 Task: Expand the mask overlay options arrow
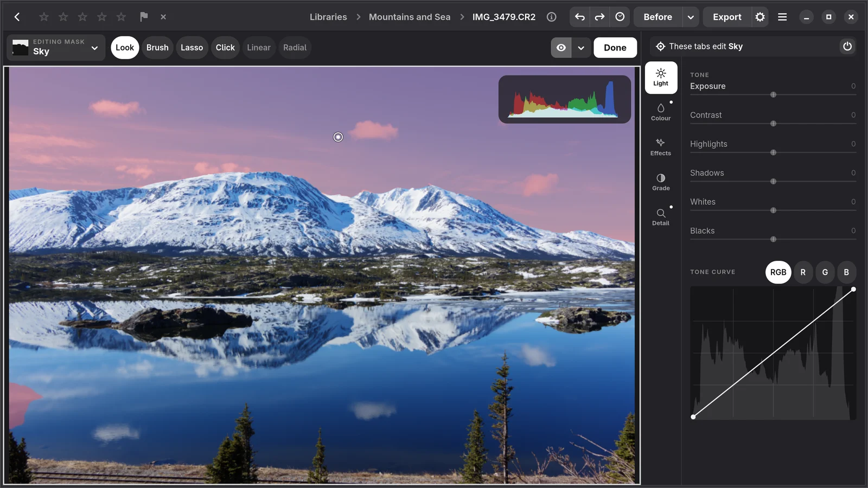coord(580,48)
